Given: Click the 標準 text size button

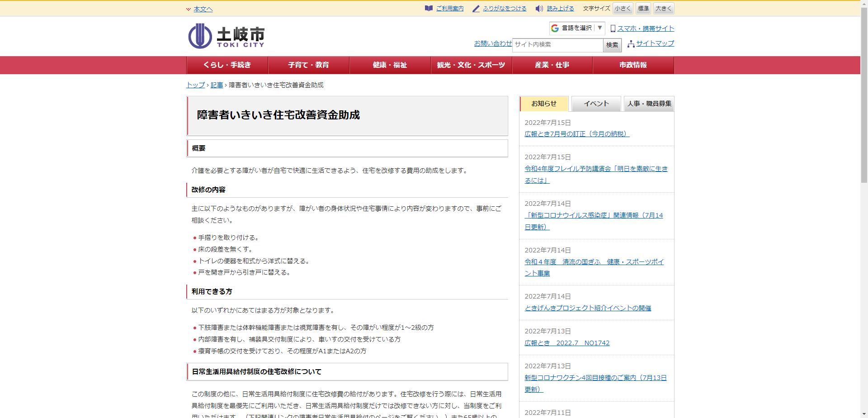Looking at the screenshot, I should click(643, 9).
